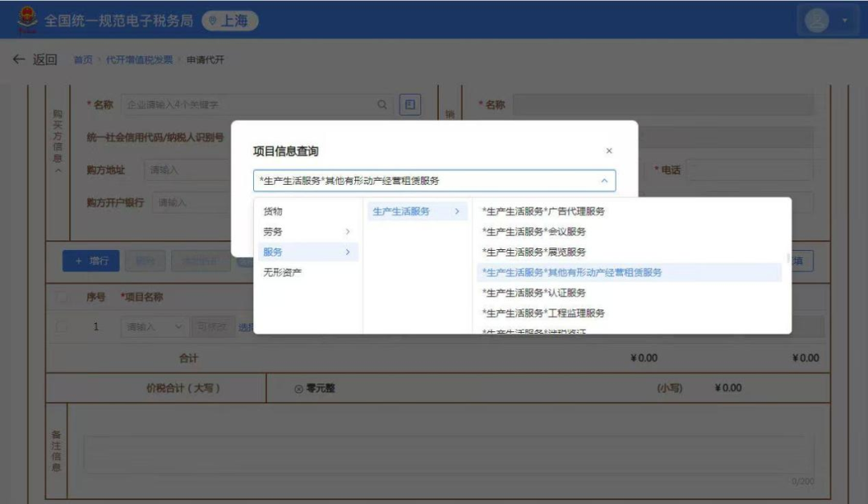Screen dimensions: 868x504
Task: Select *生产生活服务*认证服务
Action: 628,293
